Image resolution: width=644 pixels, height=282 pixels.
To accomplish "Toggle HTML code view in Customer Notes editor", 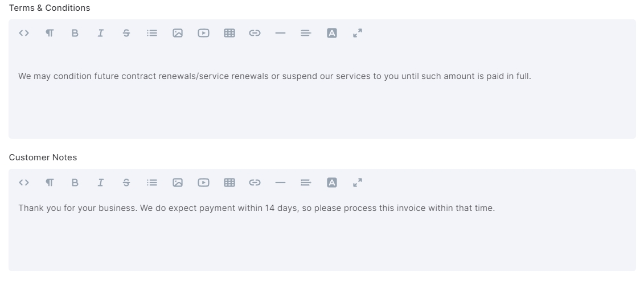I will click(24, 183).
